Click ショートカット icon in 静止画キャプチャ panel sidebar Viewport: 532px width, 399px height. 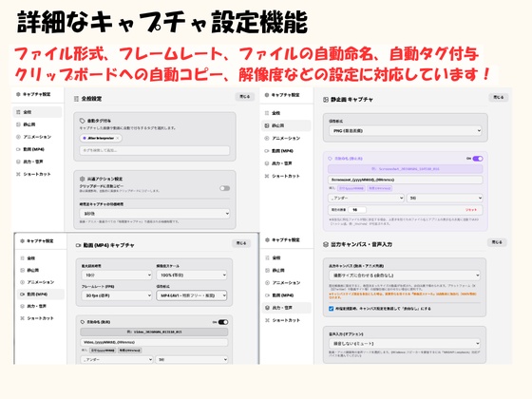click(x=267, y=176)
